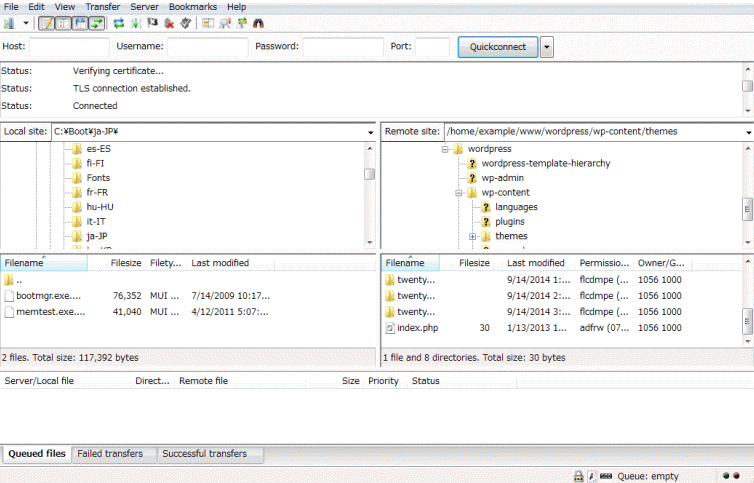Open the Remote site path dropdown
Image resolution: width=754 pixels, height=483 pixels.
pos(749,132)
